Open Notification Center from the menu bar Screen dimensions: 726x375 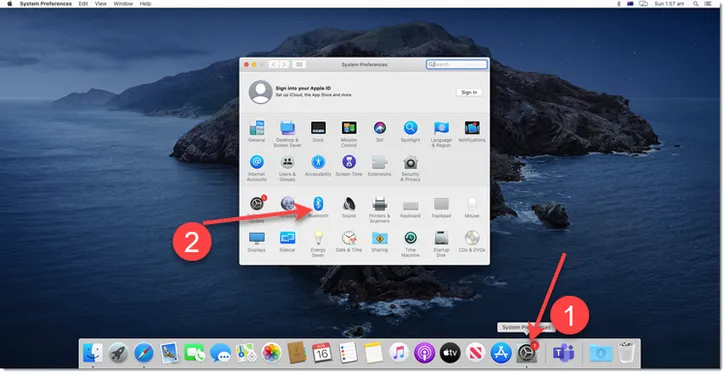click(x=708, y=4)
